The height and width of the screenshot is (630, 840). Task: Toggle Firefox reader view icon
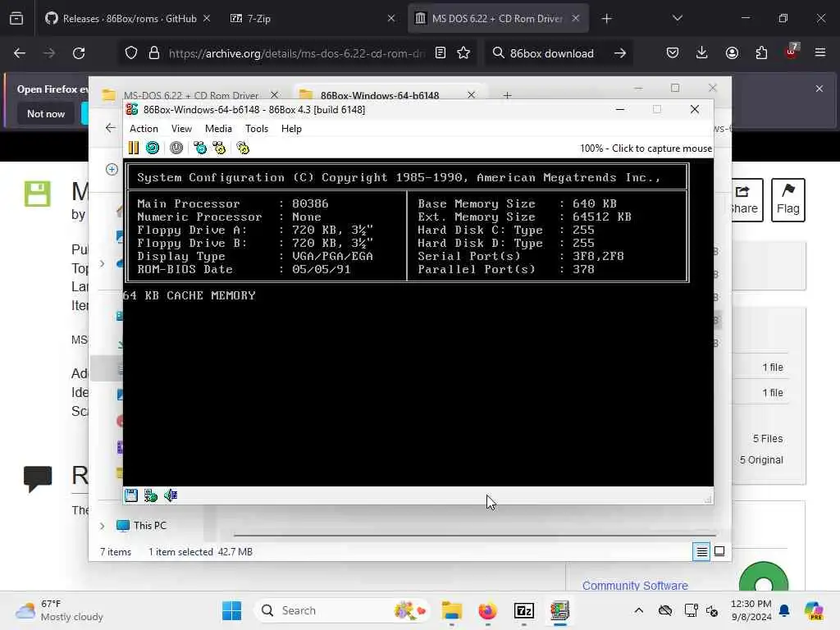[x=441, y=53]
